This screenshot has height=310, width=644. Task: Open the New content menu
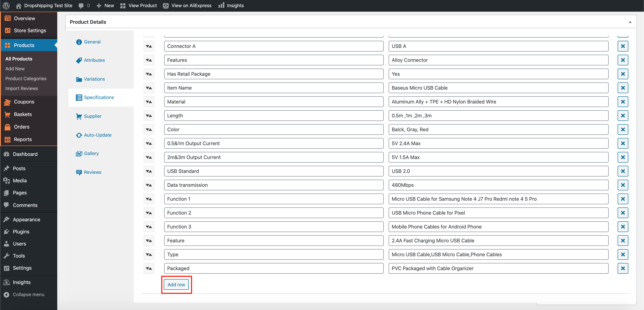click(105, 6)
